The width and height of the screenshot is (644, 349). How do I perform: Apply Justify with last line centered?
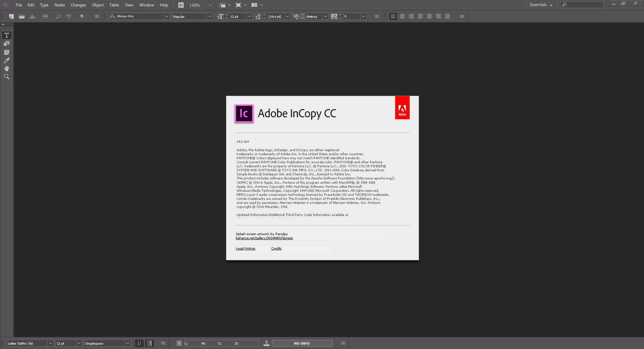tap(429, 16)
